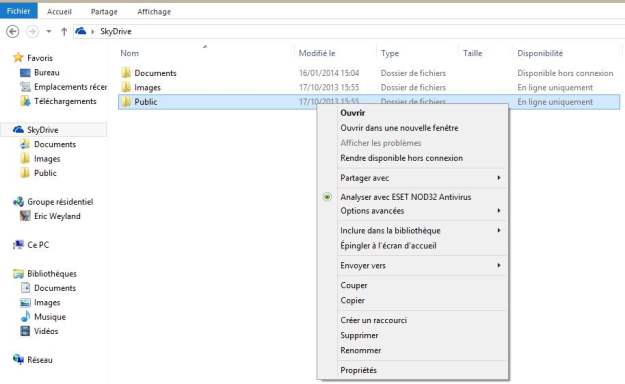This screenshot has height=384, width=625.
Task: Sort by the Nom column header
Action: click(x=130, y=53)
